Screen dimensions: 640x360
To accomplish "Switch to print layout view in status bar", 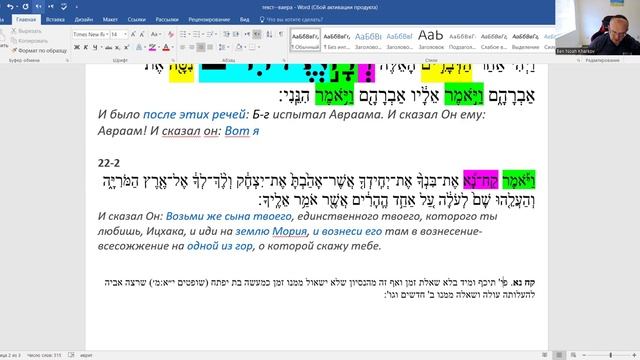I will coord(559,355).
